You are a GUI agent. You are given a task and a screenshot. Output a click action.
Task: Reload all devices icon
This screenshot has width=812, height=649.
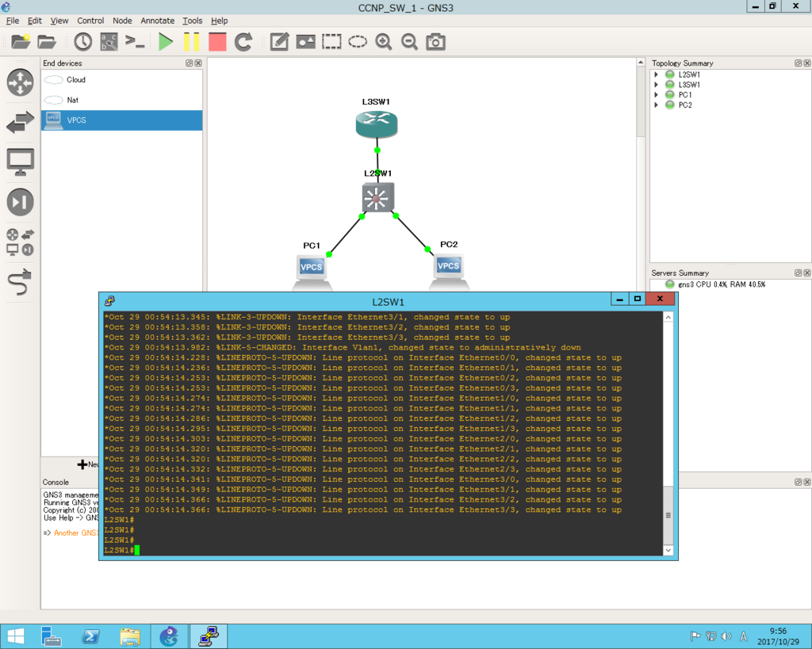[x=243, y=41]
